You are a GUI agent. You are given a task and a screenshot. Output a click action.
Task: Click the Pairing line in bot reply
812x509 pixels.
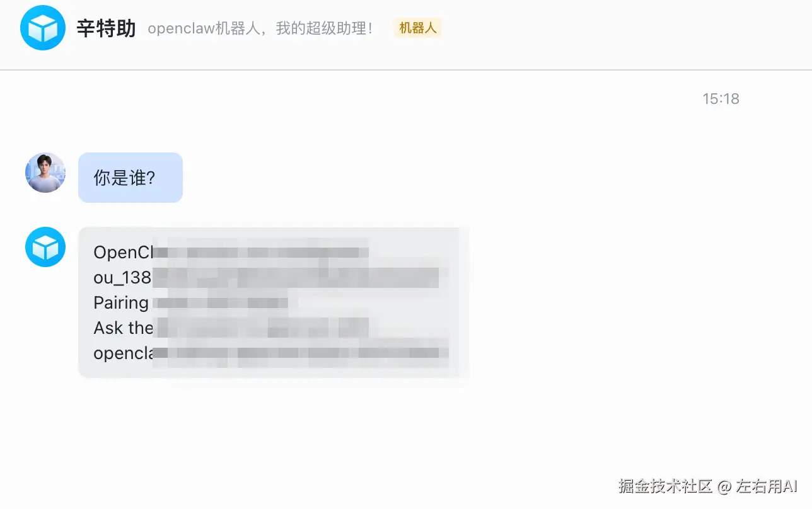pos(191,302)
